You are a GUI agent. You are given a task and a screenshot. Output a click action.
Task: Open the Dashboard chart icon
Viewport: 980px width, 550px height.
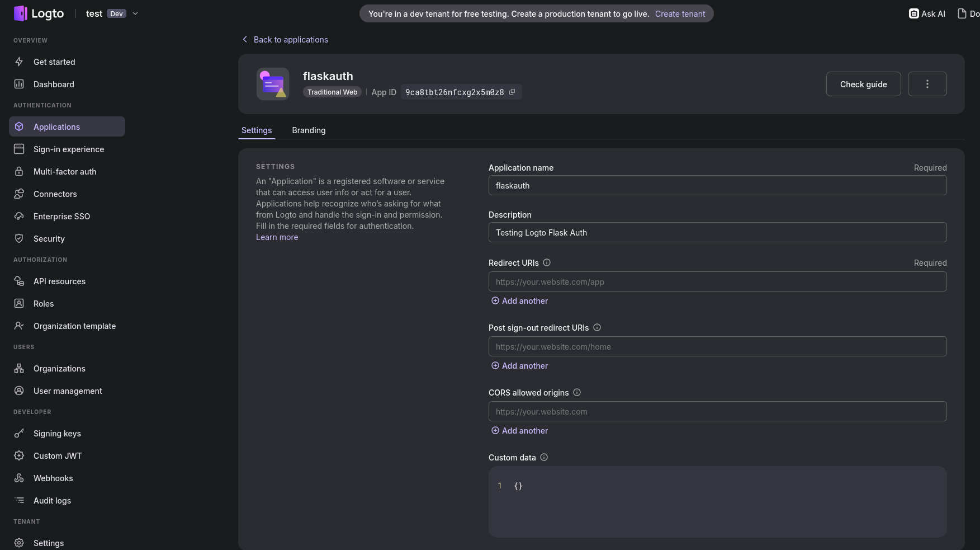19,84
